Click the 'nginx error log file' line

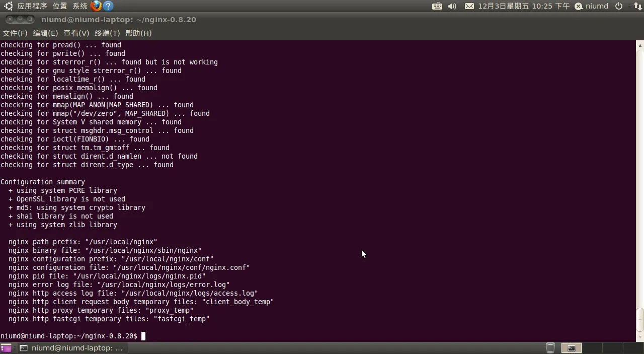(x=119, y=285)
